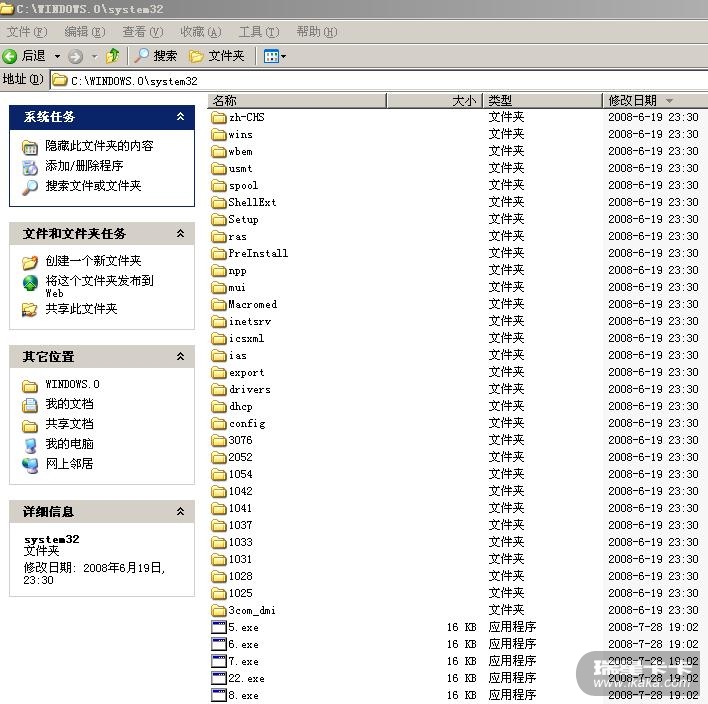Click the address bar path field
This screenshot has width=708, height=704.
(x=379, y=81)
